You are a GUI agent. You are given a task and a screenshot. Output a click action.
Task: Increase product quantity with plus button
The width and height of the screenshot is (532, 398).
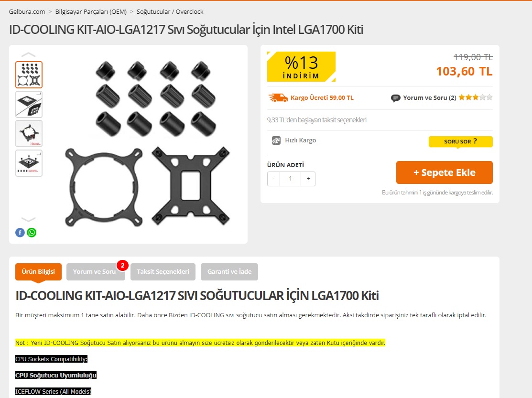pos(308,179)
